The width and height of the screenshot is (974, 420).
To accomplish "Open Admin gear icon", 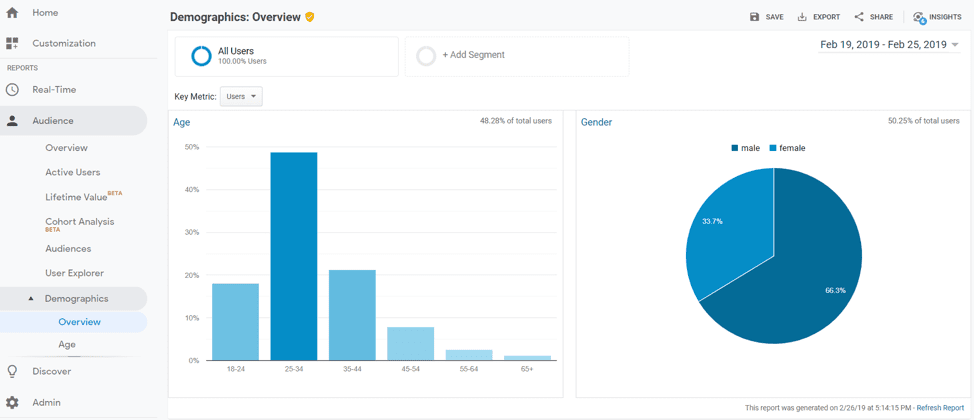I will click(12, 402).
